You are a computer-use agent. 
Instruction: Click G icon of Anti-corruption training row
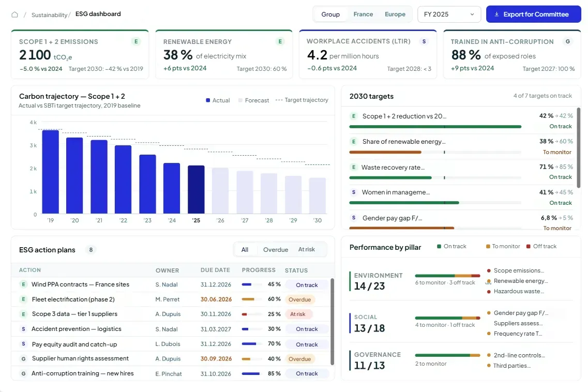(23, 373)
